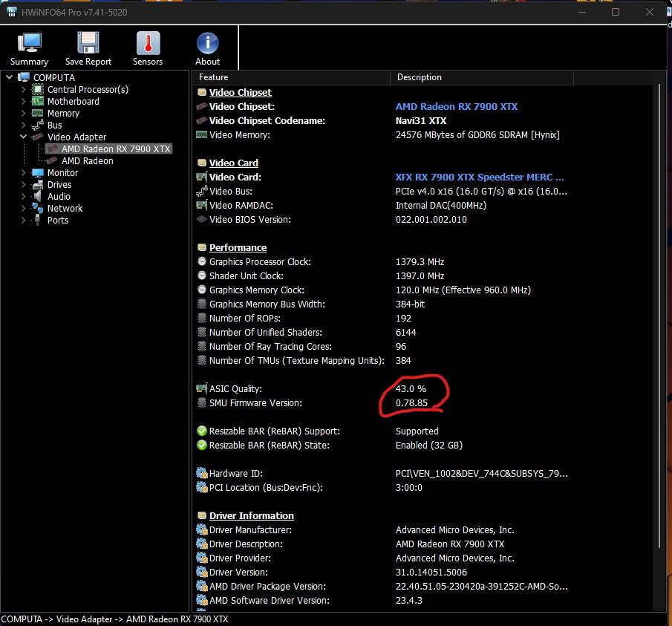Click the Shader Unit Clock icon
672x626 pixels.
[202, 275]
